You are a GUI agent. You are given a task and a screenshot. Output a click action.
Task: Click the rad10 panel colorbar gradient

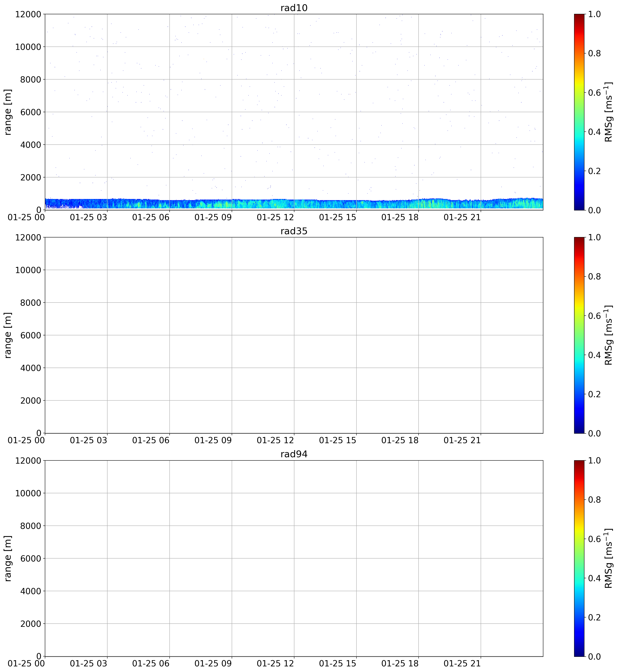pos(579,112)
